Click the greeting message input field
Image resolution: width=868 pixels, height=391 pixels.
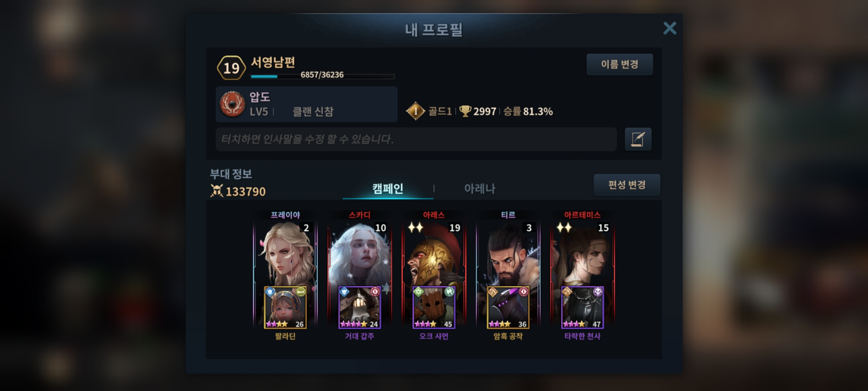(x=416, y=139)
